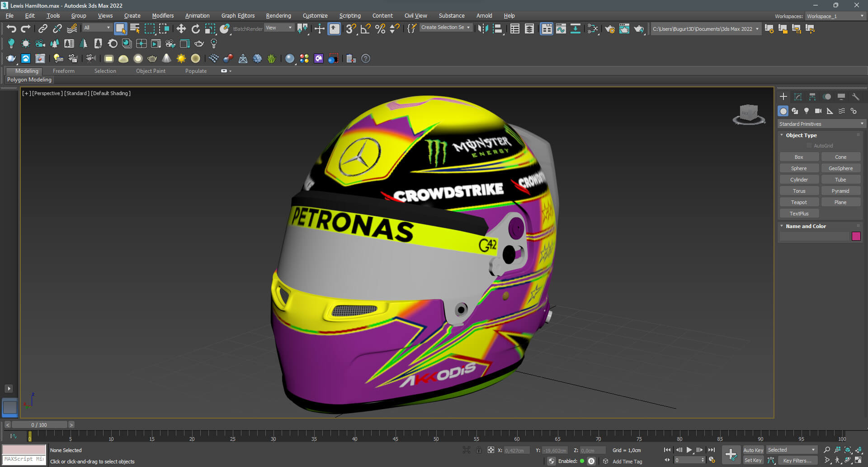Open the Standard Primitives dropdown

click(821, 124)
